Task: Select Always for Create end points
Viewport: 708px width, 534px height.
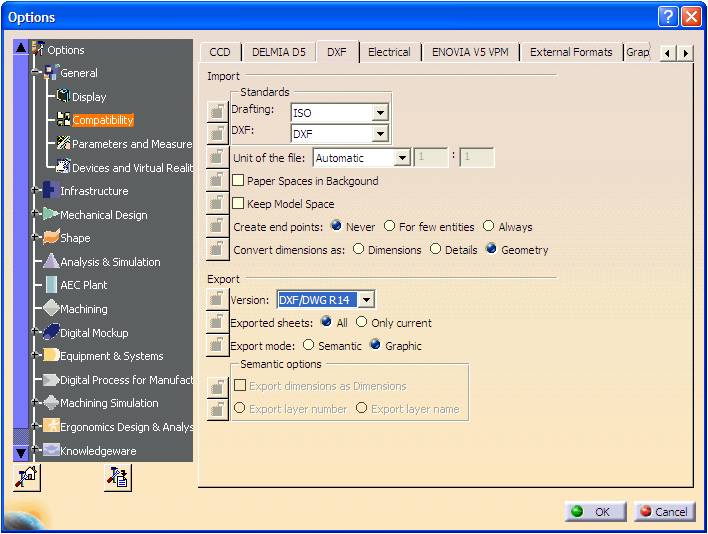Action: coord(489,225)
